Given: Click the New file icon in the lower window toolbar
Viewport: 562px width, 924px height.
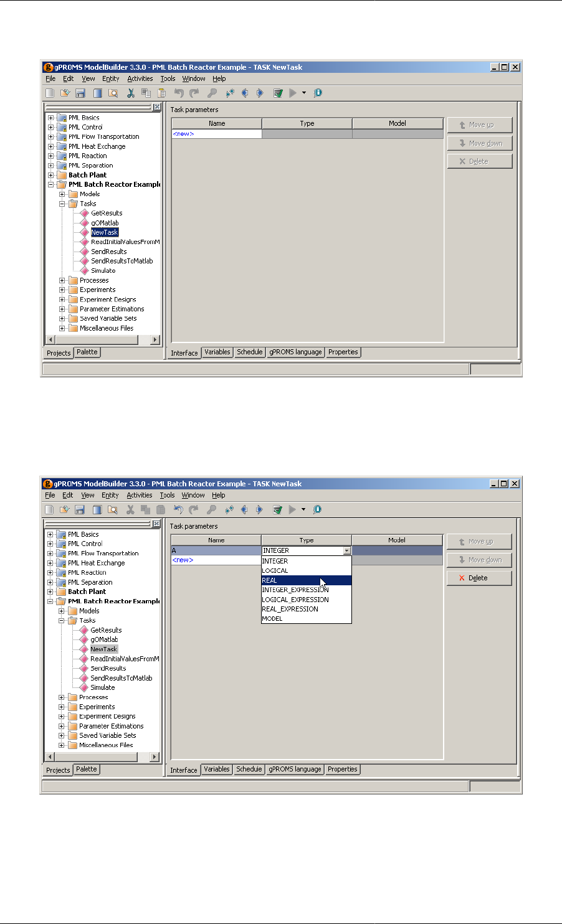Looking at the screenshot, I should (x=49, y=509).
